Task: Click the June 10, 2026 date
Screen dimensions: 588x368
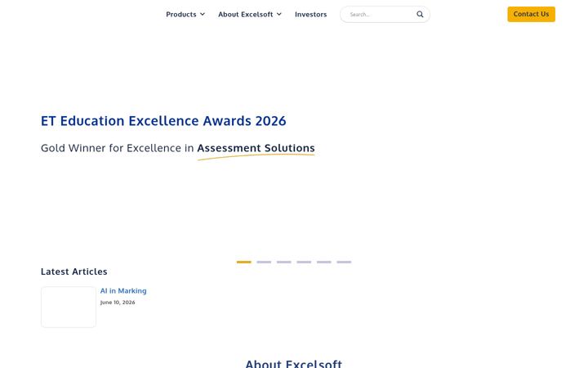Action: pos(118,303)
